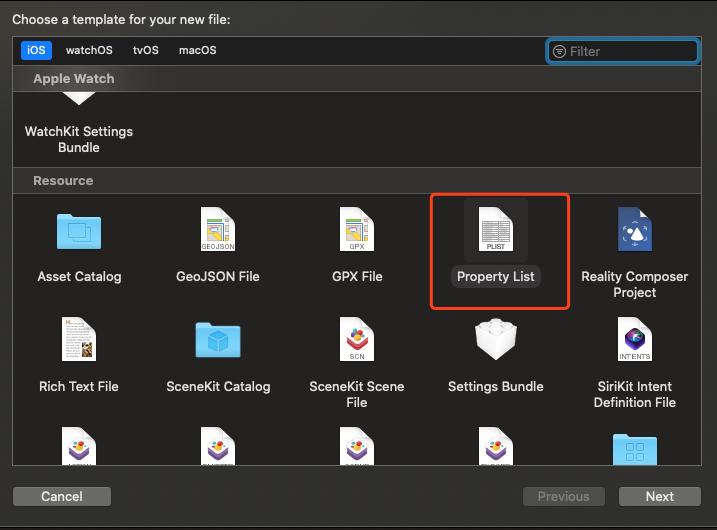Viewport: 717px width, 530px height.
Task: Click the Apple Watch section header
Action: [357, 79]
